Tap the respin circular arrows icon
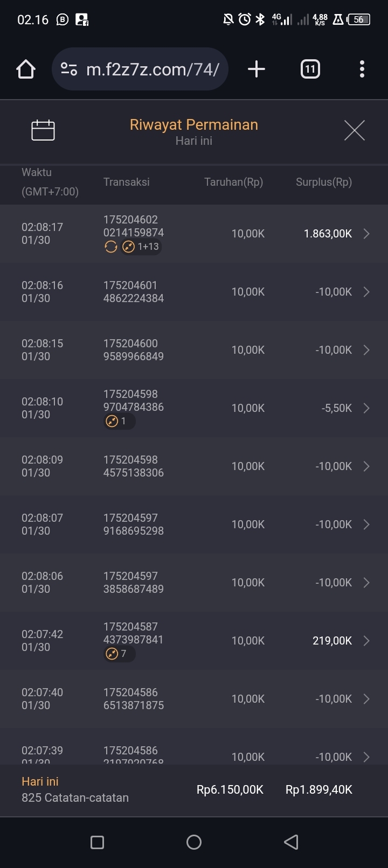 (111, 247)
